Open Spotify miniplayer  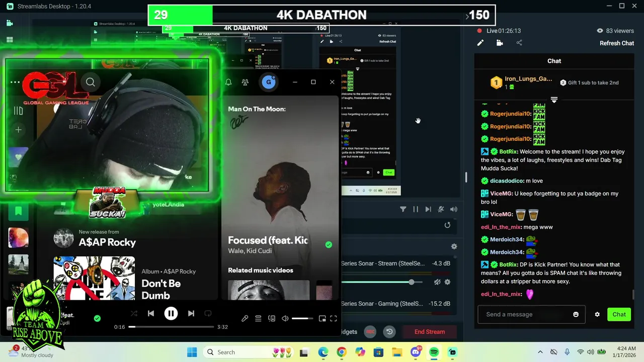(x=322, y=318)
